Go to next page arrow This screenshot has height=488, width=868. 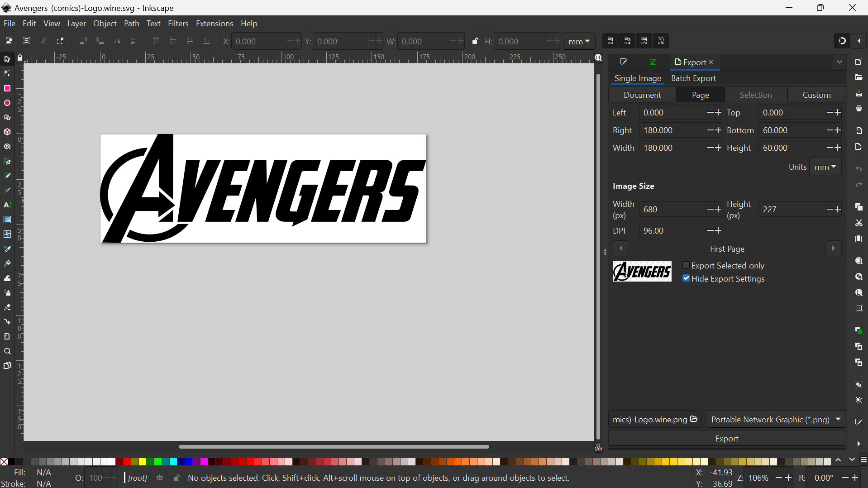click(833, 249)
